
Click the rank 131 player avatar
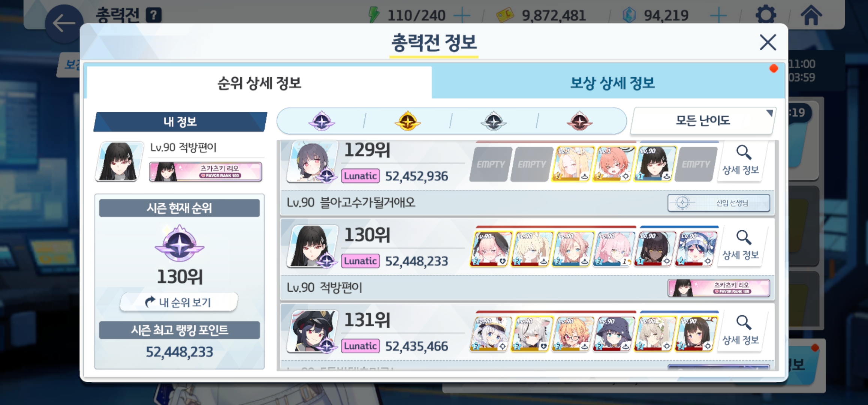coord(312,331)
